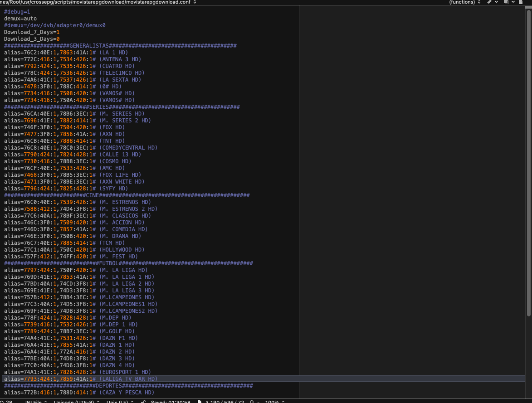Viewport: 532px width, 403px height.
Task: Click the magnifier icon in status bar
Action: (x=252, y=402)
